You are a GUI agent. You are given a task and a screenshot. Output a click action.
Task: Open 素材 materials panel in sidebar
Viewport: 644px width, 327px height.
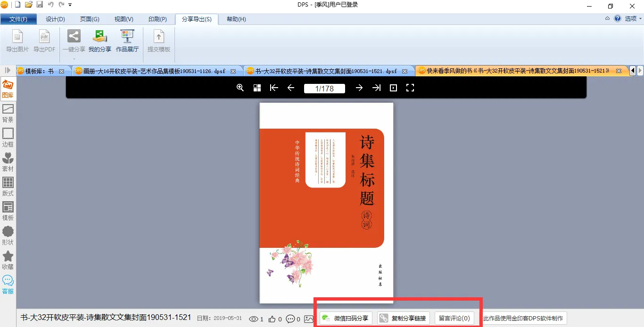point(8,162)
